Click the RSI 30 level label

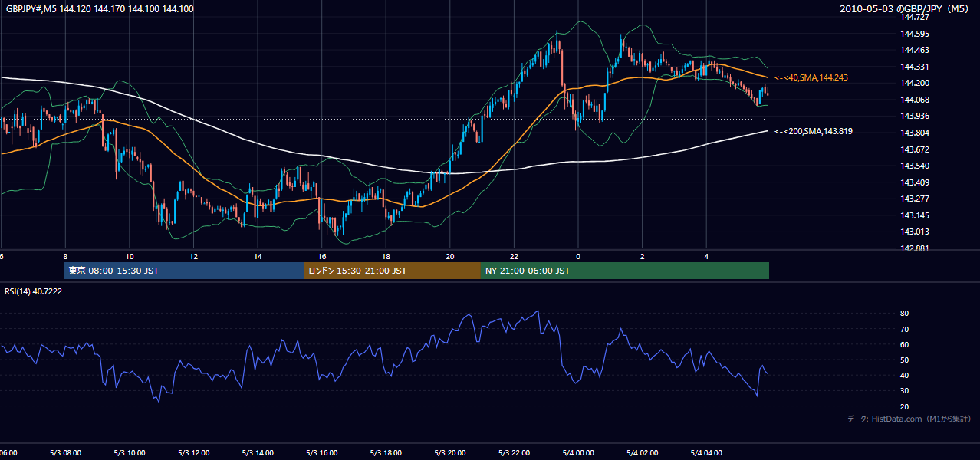[x=905, y=391]
